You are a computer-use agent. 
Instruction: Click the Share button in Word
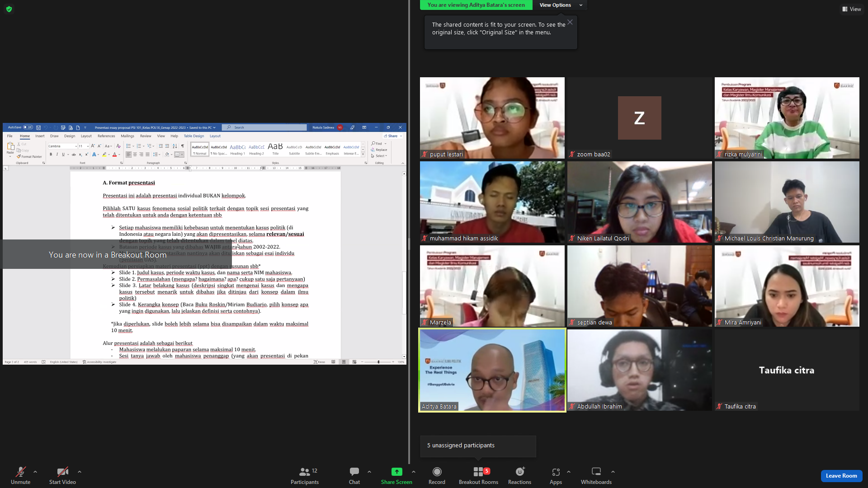point(392,136)
